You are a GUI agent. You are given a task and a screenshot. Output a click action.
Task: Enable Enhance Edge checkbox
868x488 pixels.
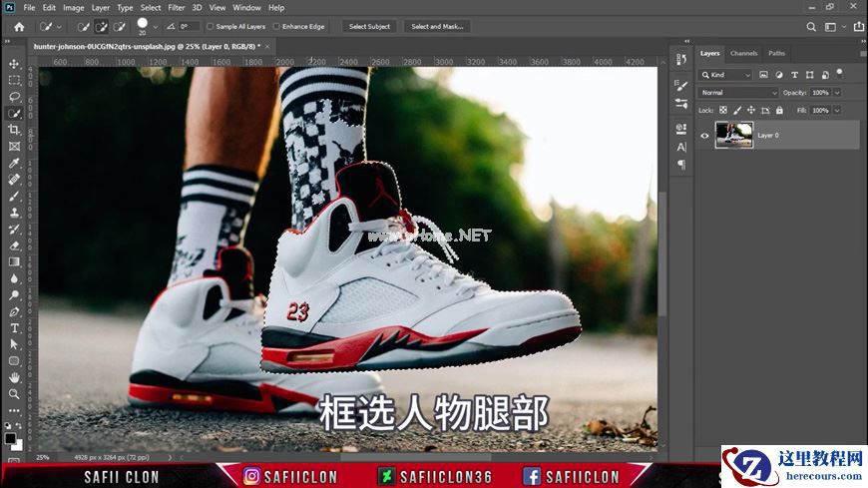pos(276,26)
